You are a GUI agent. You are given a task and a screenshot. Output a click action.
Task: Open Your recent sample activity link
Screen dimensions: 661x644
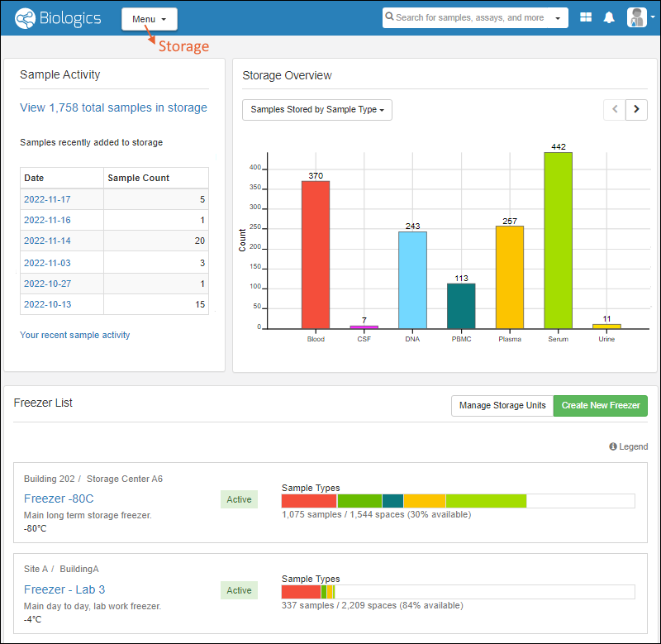74,335
